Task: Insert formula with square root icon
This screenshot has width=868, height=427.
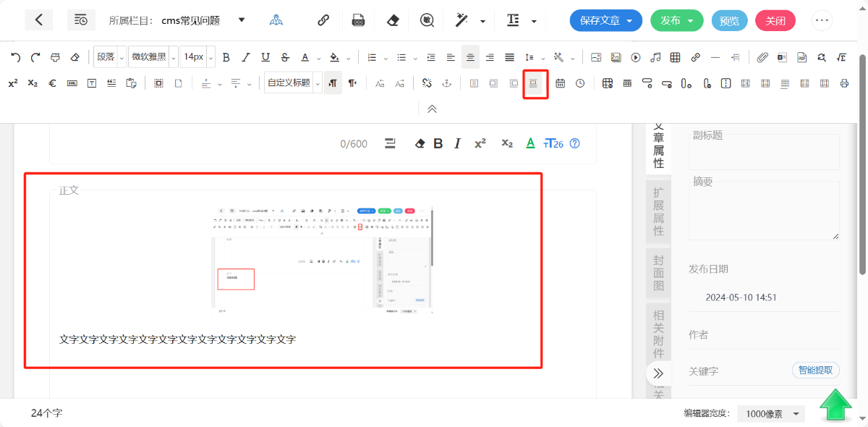Action: [841, 57]
